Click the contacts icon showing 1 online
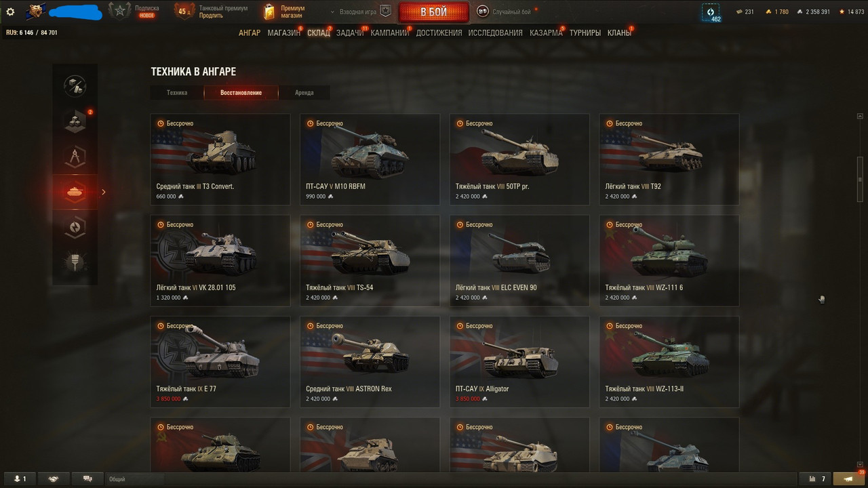 click(20, 479)
